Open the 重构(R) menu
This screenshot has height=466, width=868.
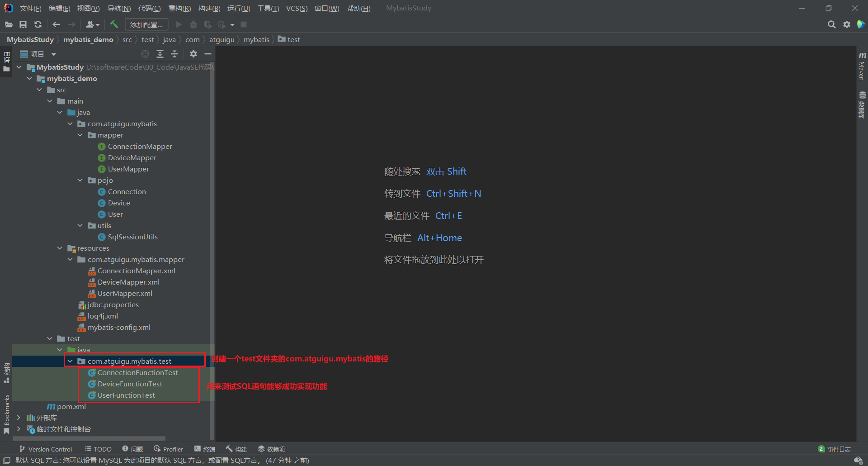pyautogui.click(x=179, y=9)
